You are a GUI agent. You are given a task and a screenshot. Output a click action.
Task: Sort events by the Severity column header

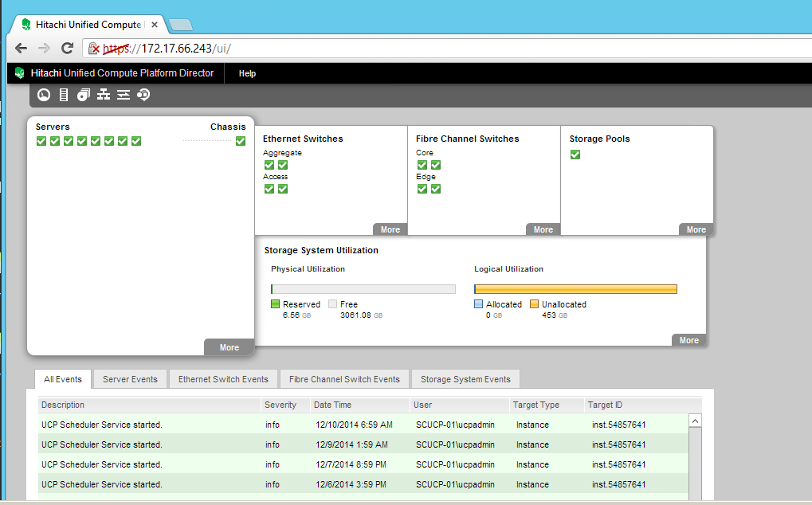click(284, 405)
